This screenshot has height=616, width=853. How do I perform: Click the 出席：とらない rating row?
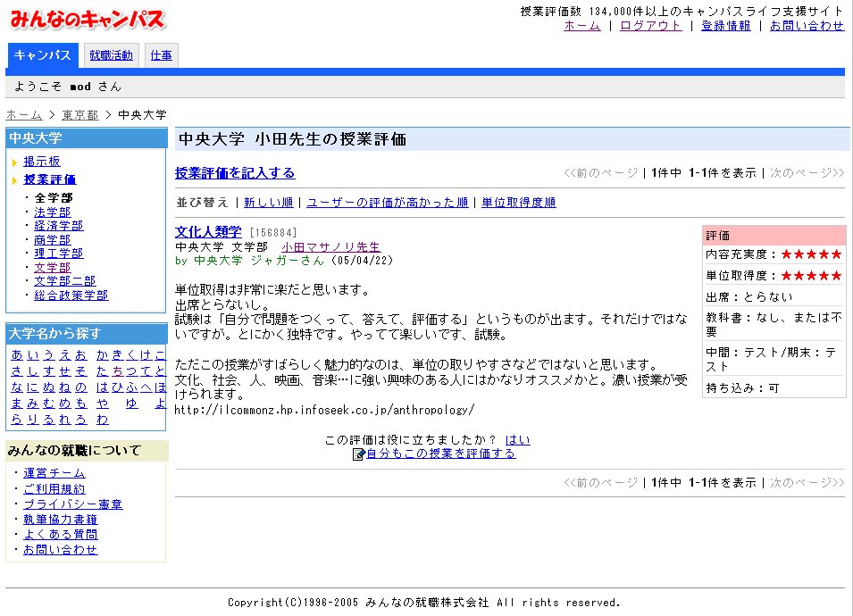774,297
